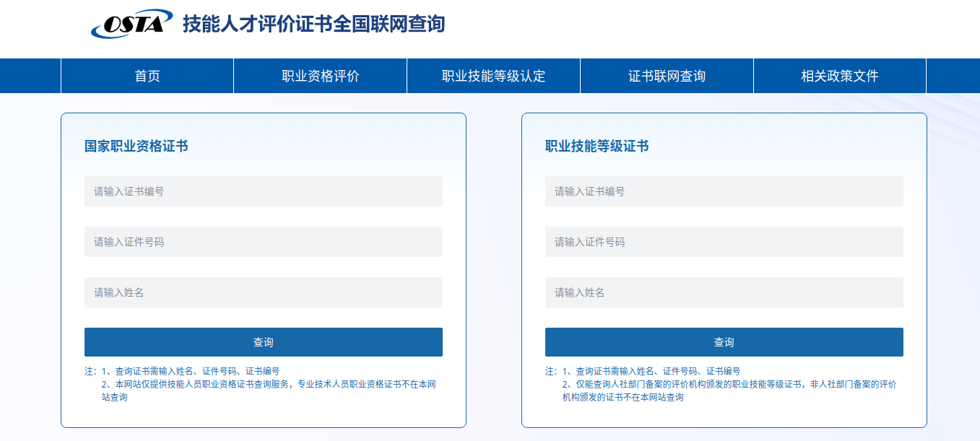Click note 1 under the 职业技能等级证书 query button
The height and width of the screenshot is (441, 980).
click(651, 371)
